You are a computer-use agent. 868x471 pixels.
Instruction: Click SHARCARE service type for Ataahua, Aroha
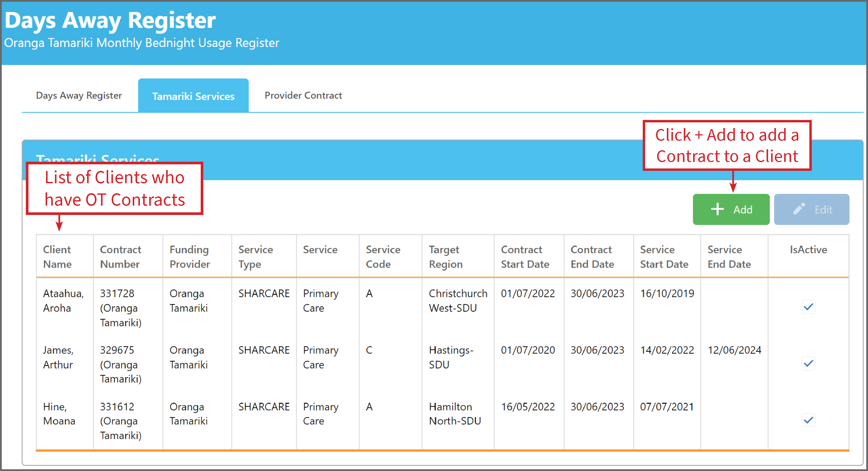(264, 293)
